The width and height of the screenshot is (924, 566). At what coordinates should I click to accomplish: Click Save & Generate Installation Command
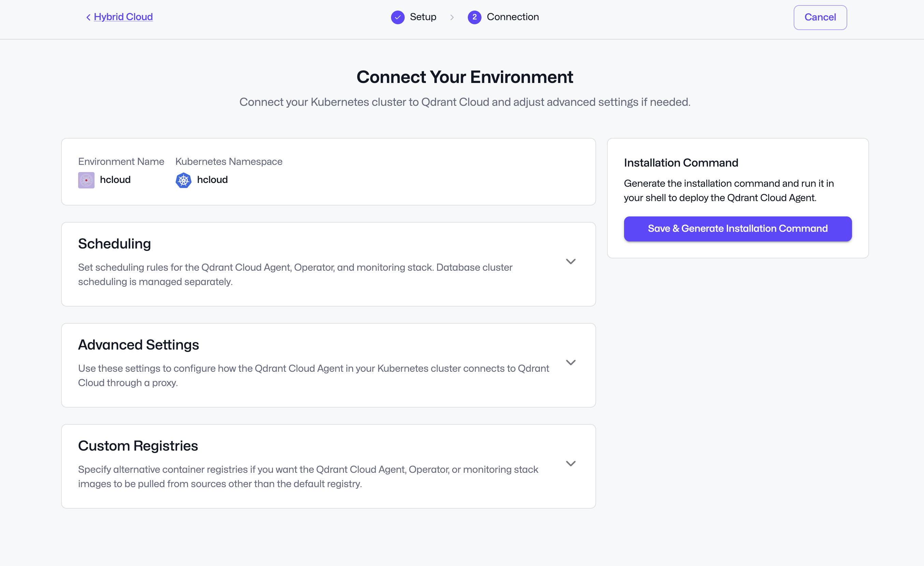click(x=738, y=228)
